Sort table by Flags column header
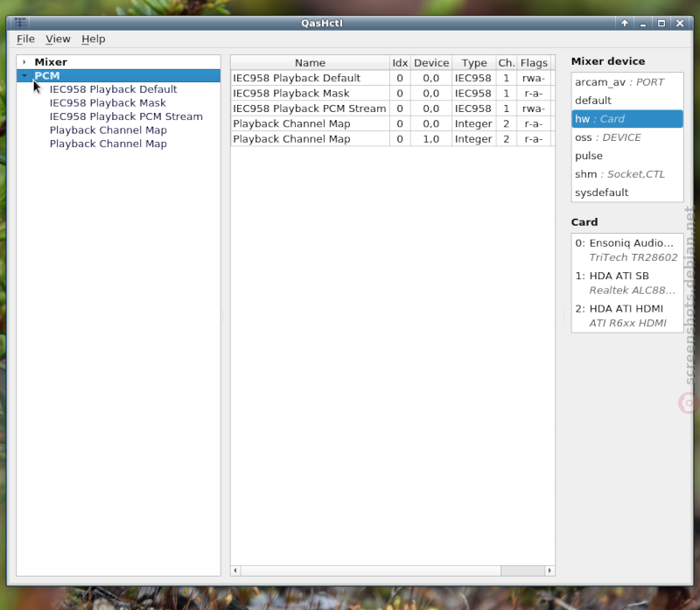This screenshot has width=700, height=610. click(534, 62)
